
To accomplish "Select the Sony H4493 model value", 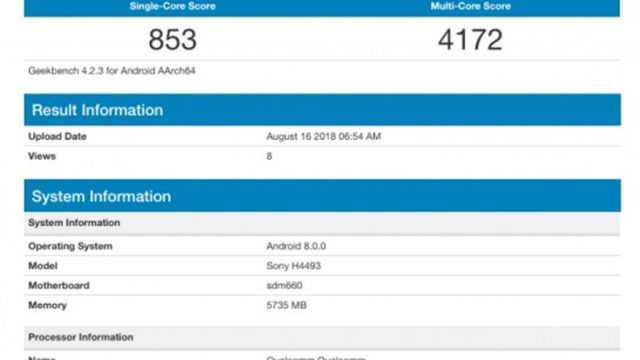I will (x=294, y=266).
